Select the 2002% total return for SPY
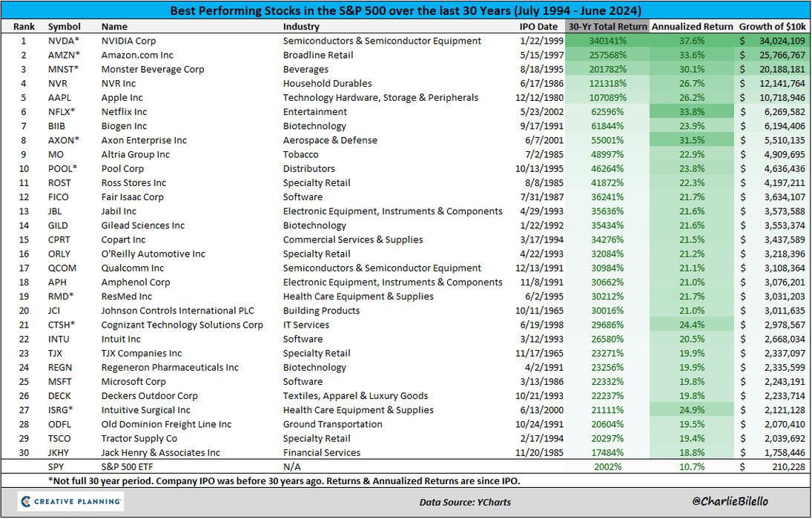Viewport: 812px width, 519px height. point(607,466)
